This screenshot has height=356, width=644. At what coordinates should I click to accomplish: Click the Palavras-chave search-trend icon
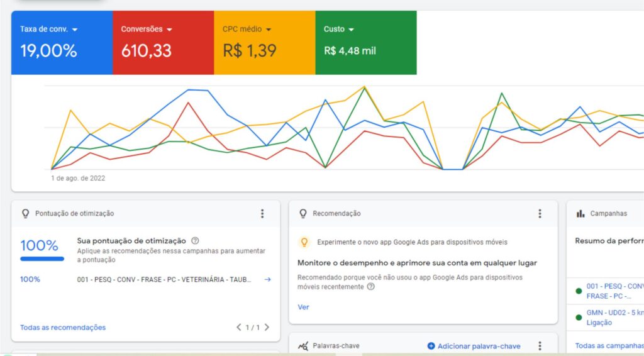coord(303,346)
